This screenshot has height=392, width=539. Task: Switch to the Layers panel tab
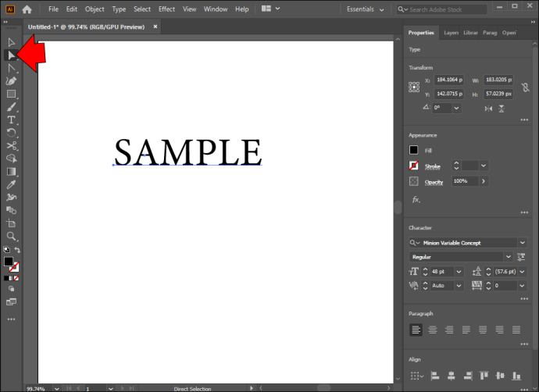coord(451,33)
